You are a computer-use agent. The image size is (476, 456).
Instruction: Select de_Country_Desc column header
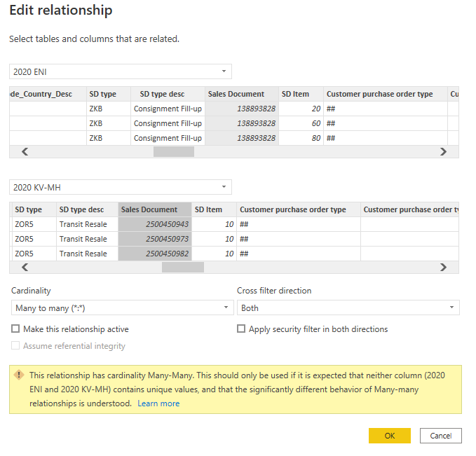[x=48, y=94]
